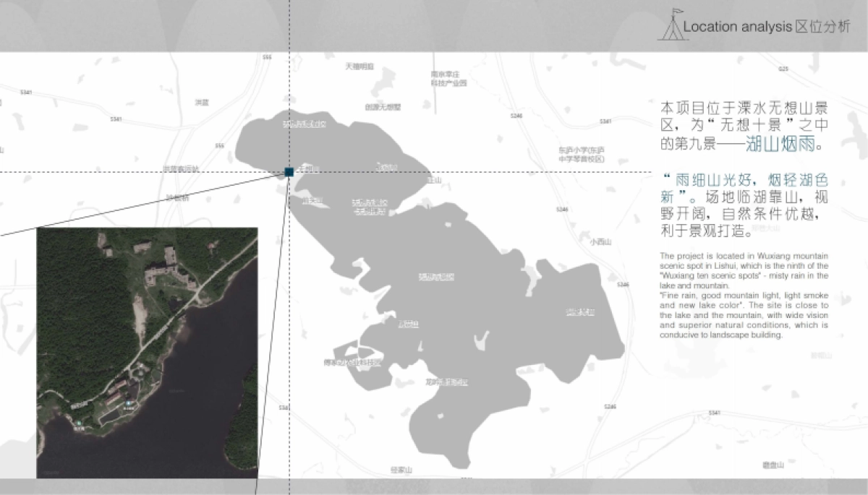The height and width of the screenshot is (495, 868).
Task: Click the '经家山' label at map bottom
Action: (400, 470)
